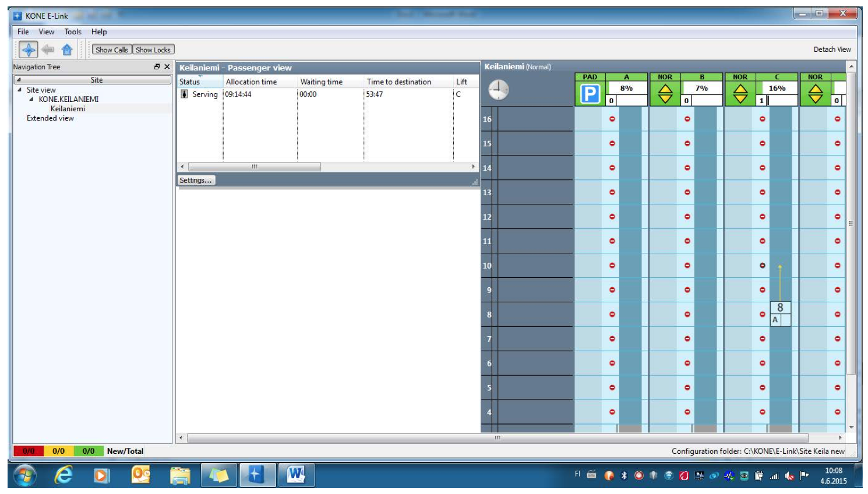Click the yellow up/down arrows icon for lift B
The image size is (868, 494).
(x=665, y=94)
